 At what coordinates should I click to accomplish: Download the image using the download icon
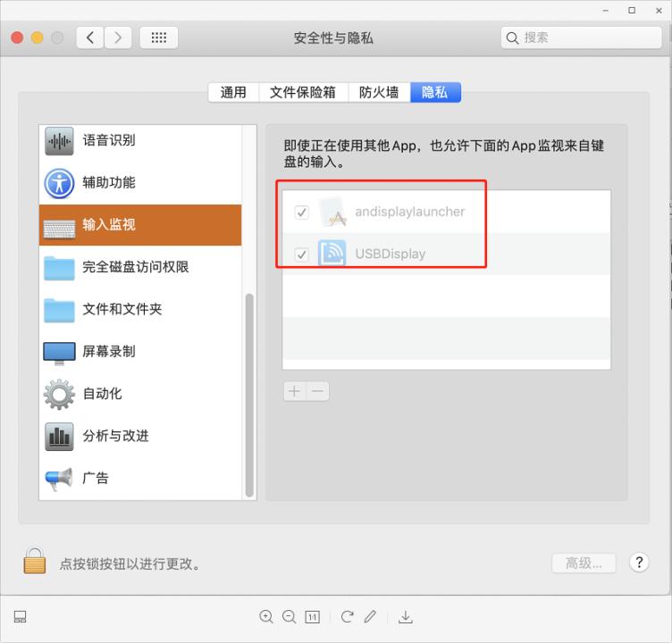click(x=405, y=616)
